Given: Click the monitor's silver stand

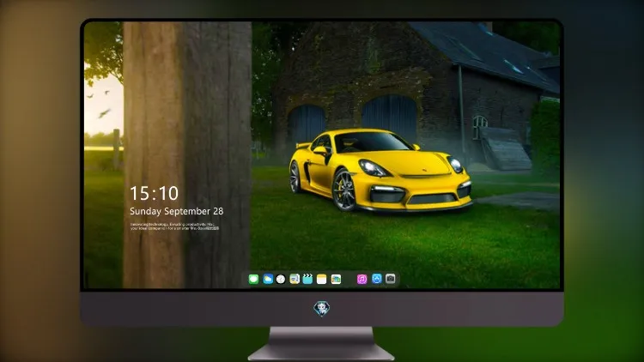Looking at the screenshot, I should [x=322, y=344].
